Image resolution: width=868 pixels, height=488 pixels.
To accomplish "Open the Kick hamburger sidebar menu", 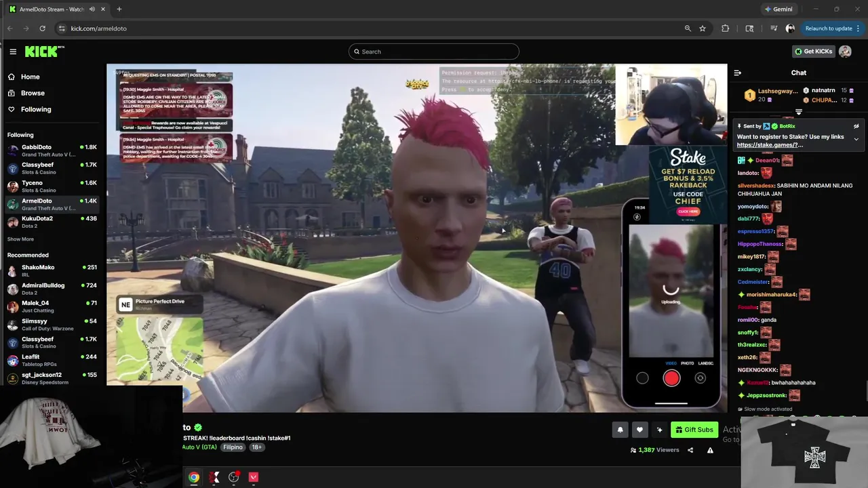I will (13, 52).
